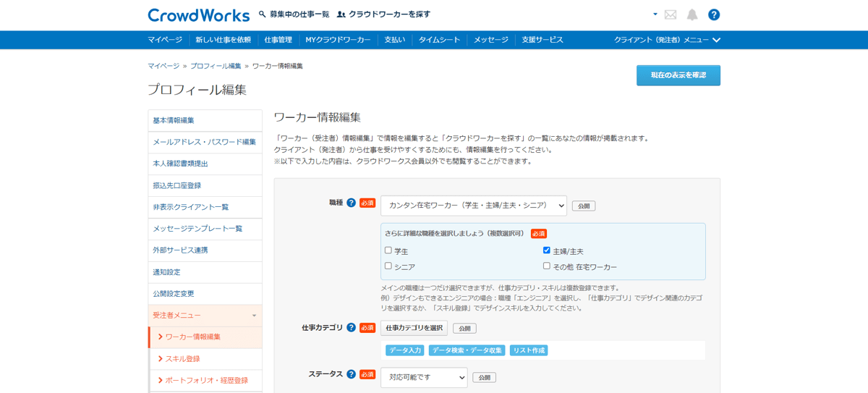Click the small dropdown arrow beside the mail icon

tap(655, 14)
